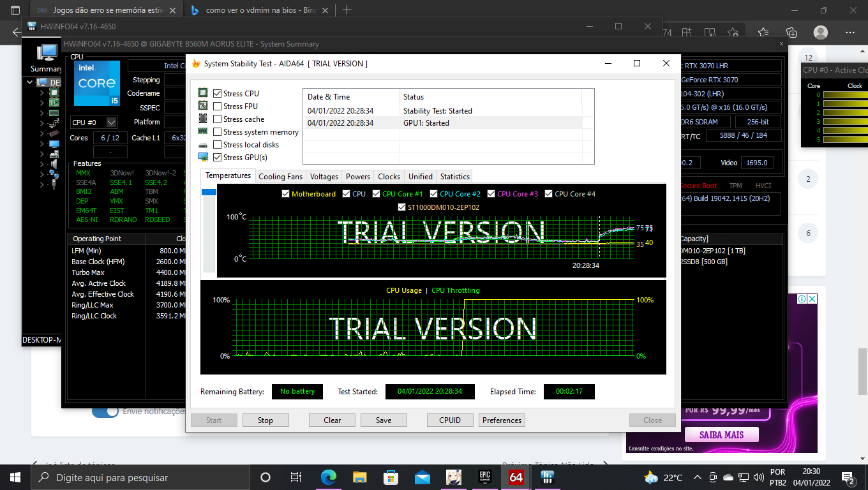Stop the stability test

tap(266, 420)
